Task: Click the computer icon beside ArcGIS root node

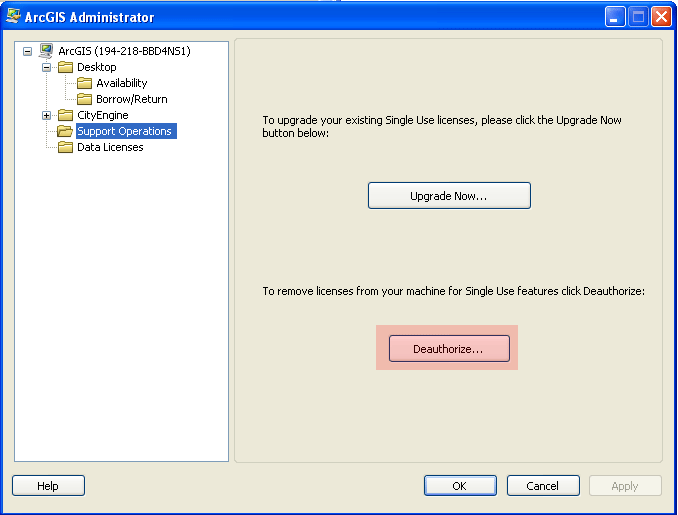Action: click(x=46, y=51)
